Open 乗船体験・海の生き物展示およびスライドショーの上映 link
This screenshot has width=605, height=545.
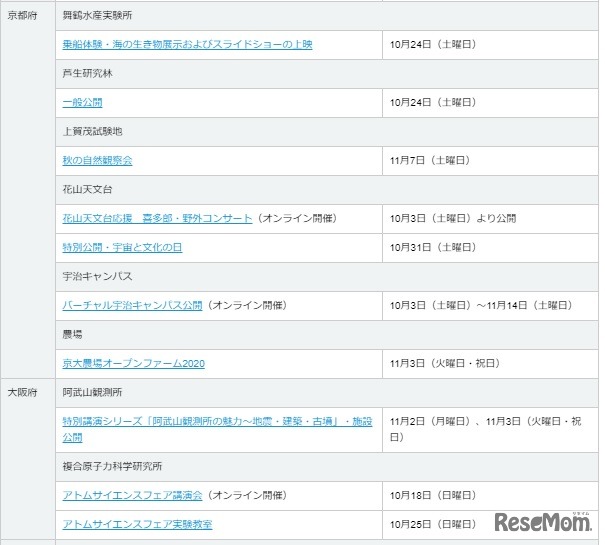click(187, 44)
